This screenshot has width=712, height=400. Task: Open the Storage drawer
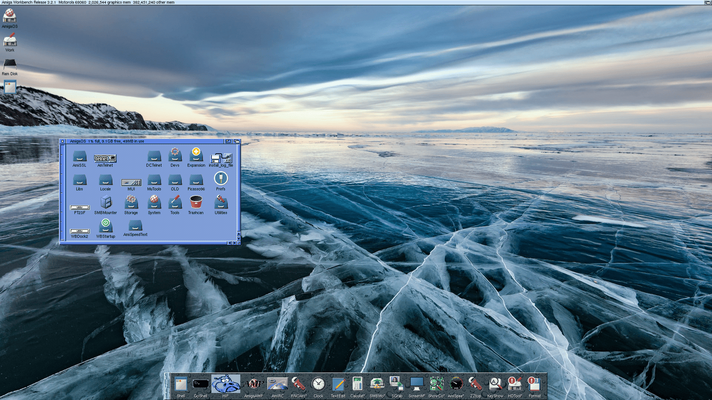(131, 202)
